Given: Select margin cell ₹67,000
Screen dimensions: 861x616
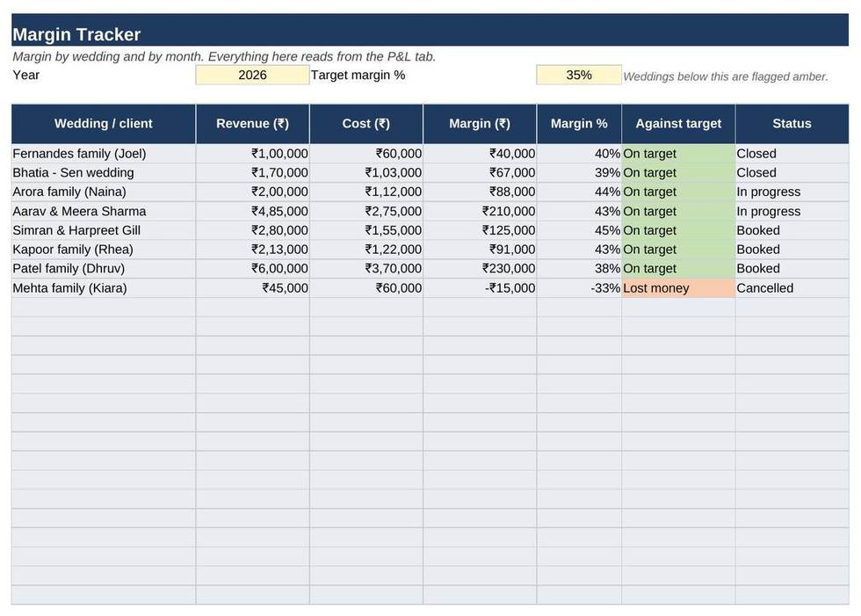Looking at the screenshot, I should 480,173.
